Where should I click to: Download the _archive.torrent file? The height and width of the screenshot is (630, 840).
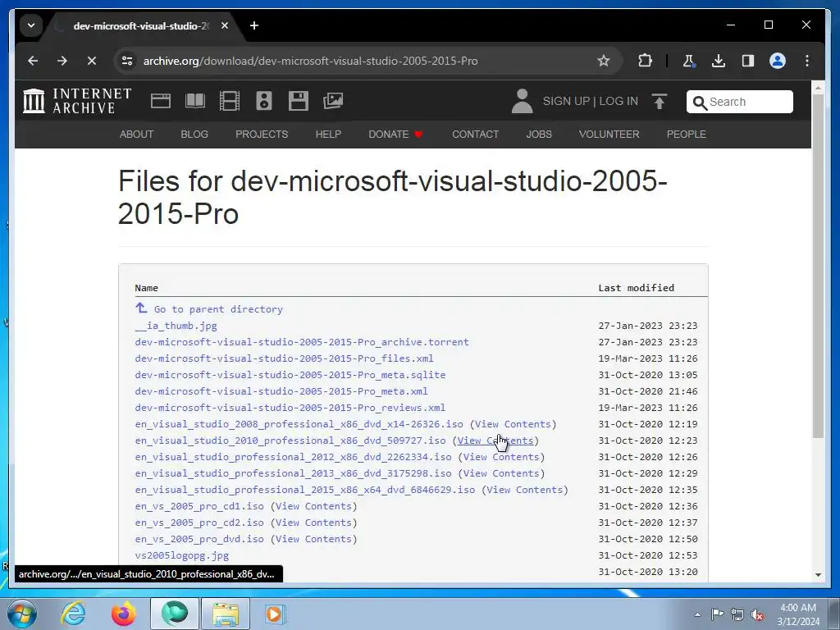tap(302, 342)
